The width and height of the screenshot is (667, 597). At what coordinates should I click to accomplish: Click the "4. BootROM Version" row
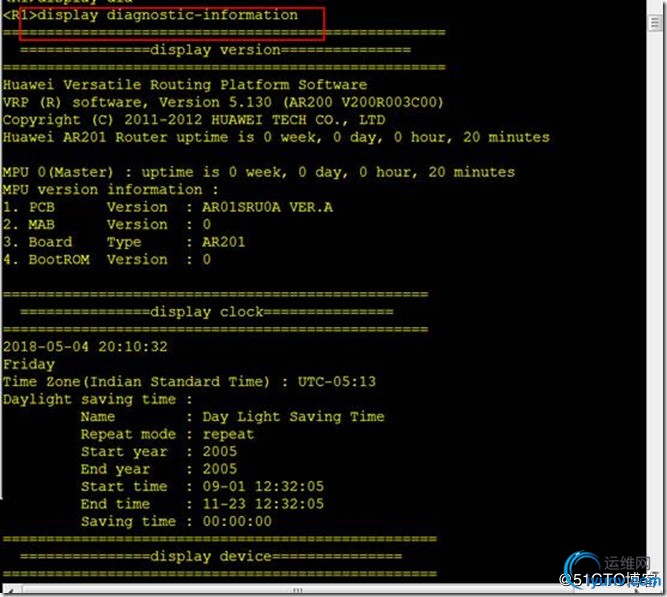(107, 260)
